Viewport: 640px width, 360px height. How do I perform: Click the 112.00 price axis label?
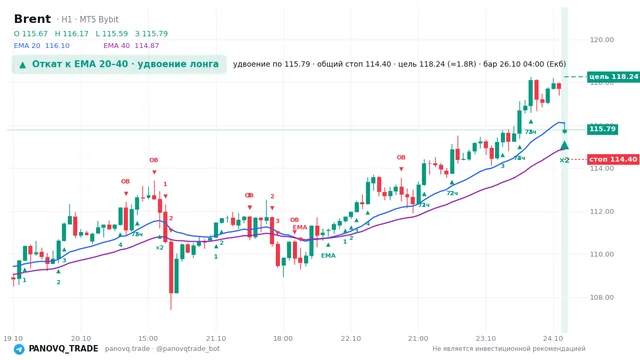[602, 211]
